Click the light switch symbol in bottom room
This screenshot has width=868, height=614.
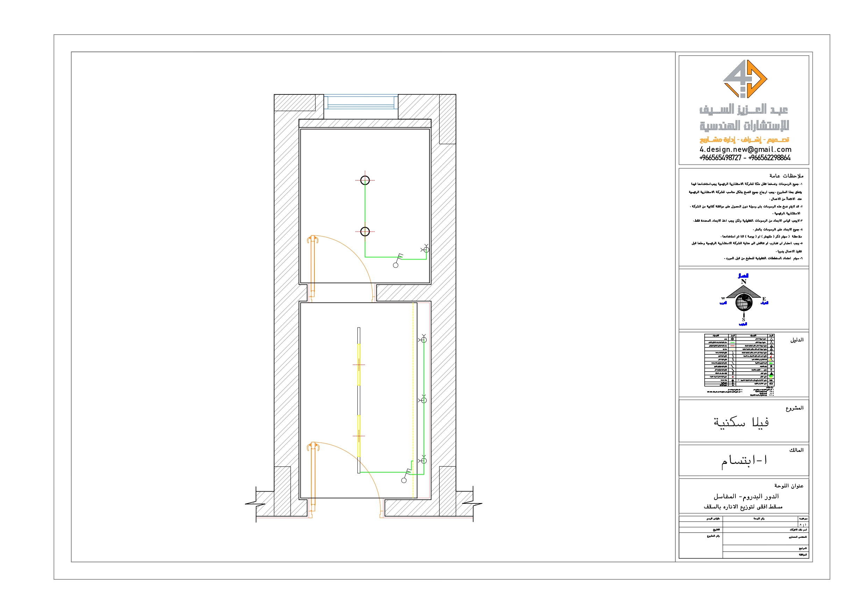406,475
